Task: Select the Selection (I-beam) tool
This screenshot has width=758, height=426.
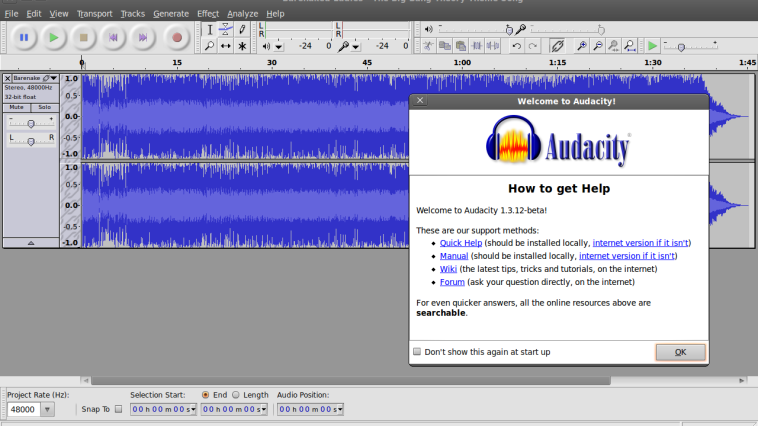Action: [x=210, y=29]
